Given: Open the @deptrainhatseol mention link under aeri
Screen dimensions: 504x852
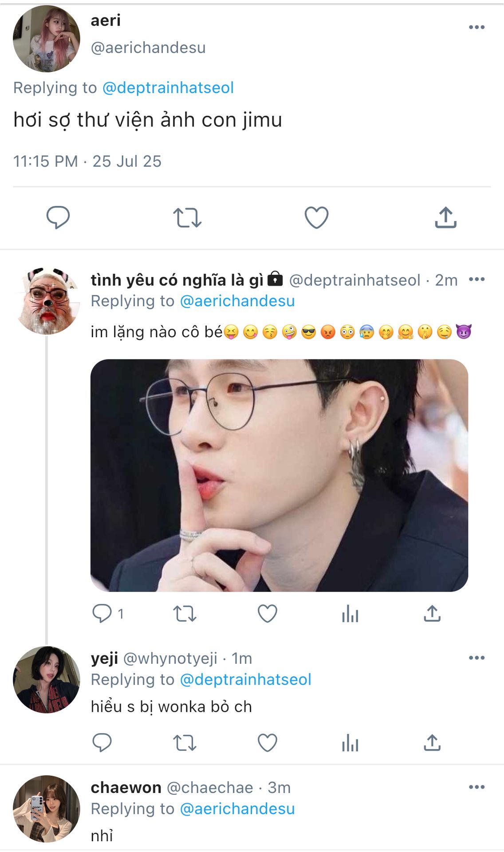Looking at the screenshot, I should click(168, 88).
